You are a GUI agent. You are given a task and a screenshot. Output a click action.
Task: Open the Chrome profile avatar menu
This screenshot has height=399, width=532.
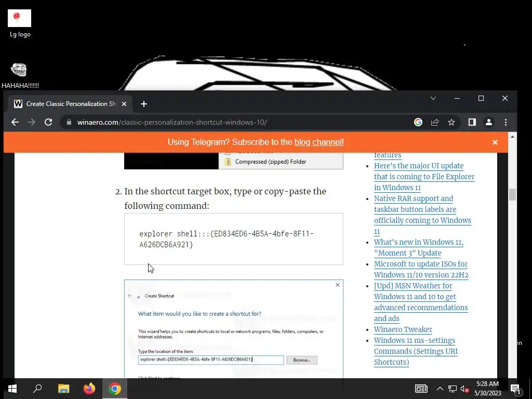(x=488, y=122)
